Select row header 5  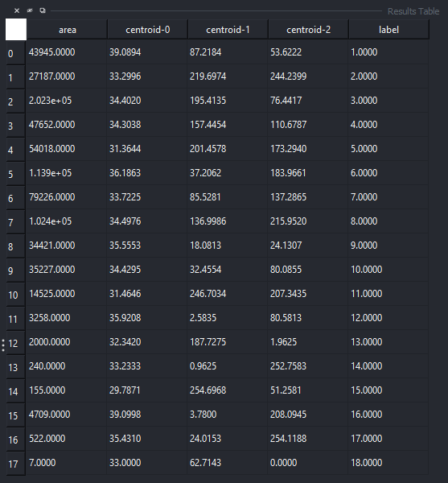[x=16, y=173]
